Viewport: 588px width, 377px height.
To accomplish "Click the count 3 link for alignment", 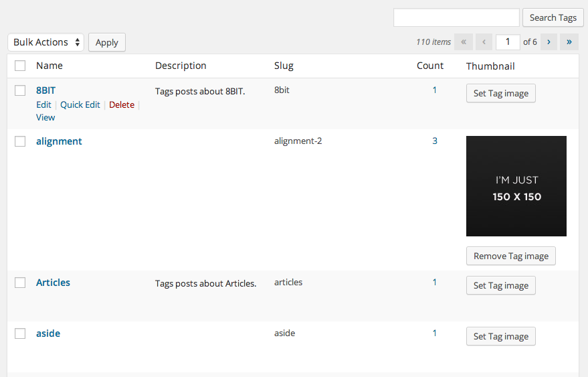I will 435,141.
